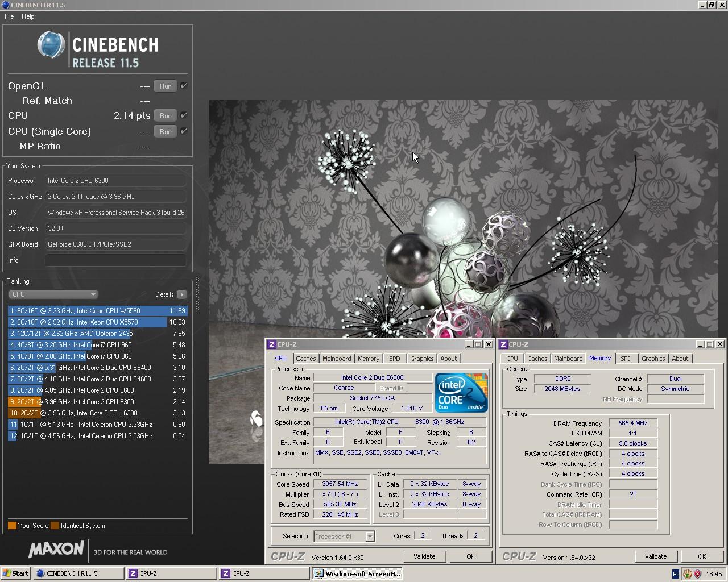
Task: Click the hand-shaped tray icon
Action: pyautogui.click(x=687, y=574)
